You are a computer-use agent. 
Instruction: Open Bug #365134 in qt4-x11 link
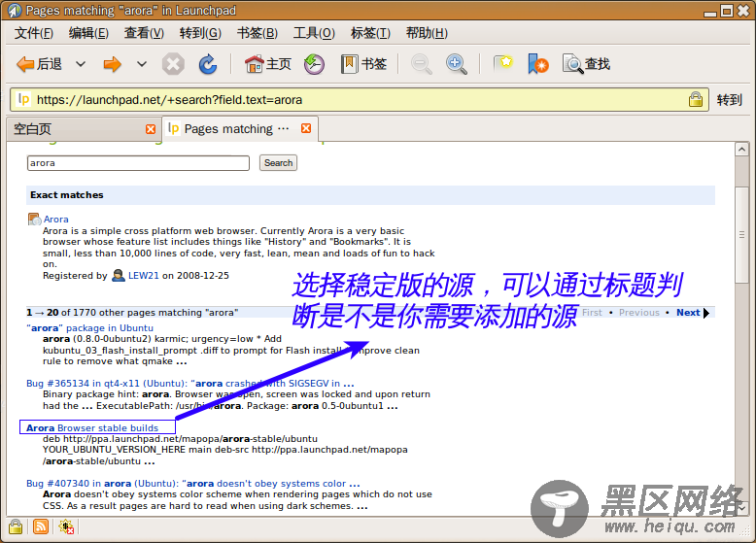click(189, 384)
